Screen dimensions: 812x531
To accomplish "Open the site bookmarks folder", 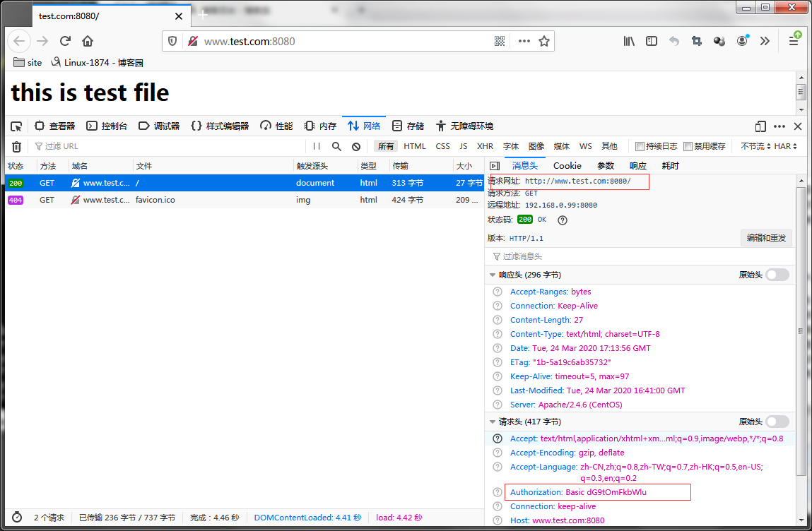I will click(28, 63).
